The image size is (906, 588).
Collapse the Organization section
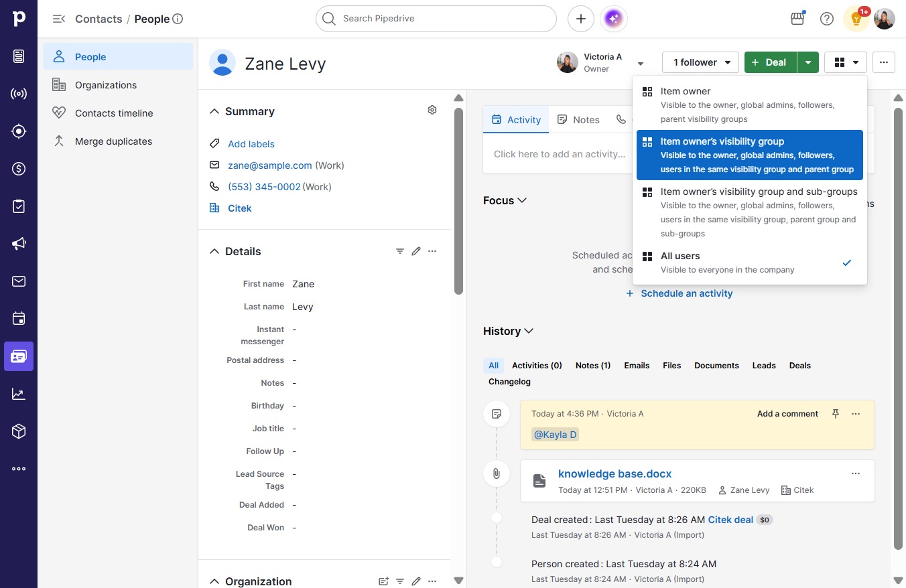(x=214, y=581)
